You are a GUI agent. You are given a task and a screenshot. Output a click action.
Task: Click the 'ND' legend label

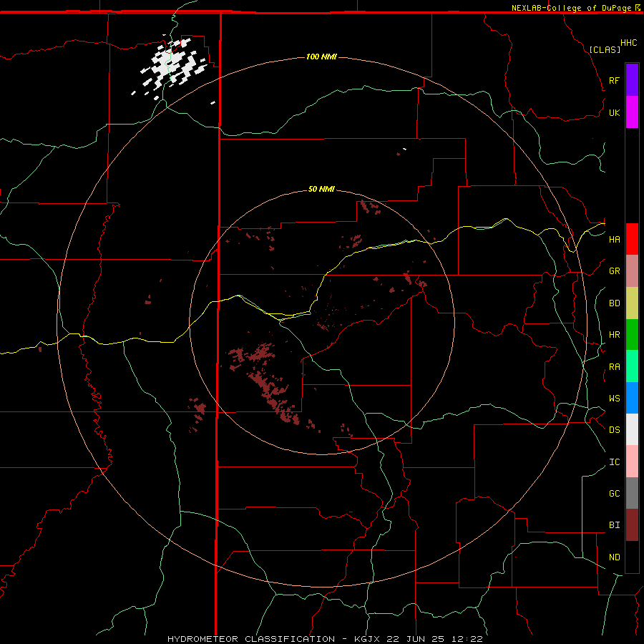point(614,557)
